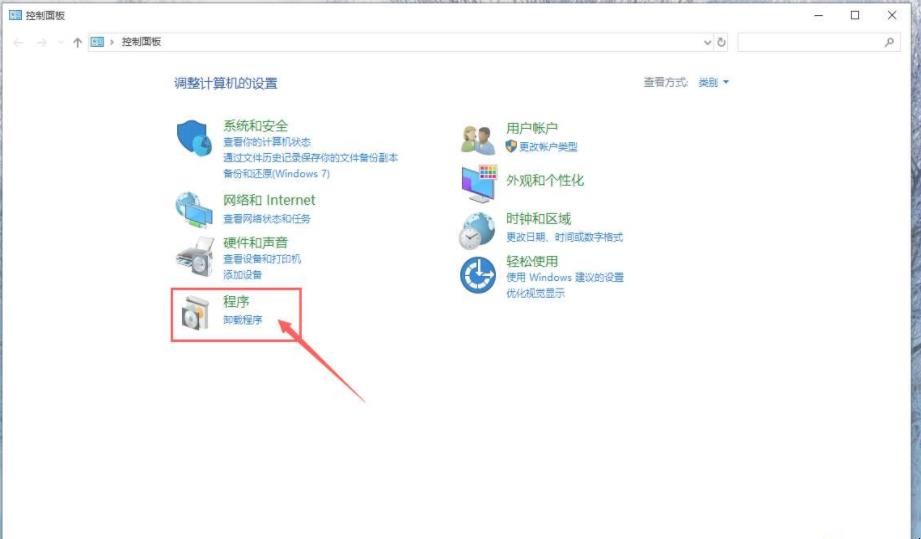Open the 时钟和区域 category link
Image resolution: width=921 pixels, height=539 pixels.
(539, 219)
